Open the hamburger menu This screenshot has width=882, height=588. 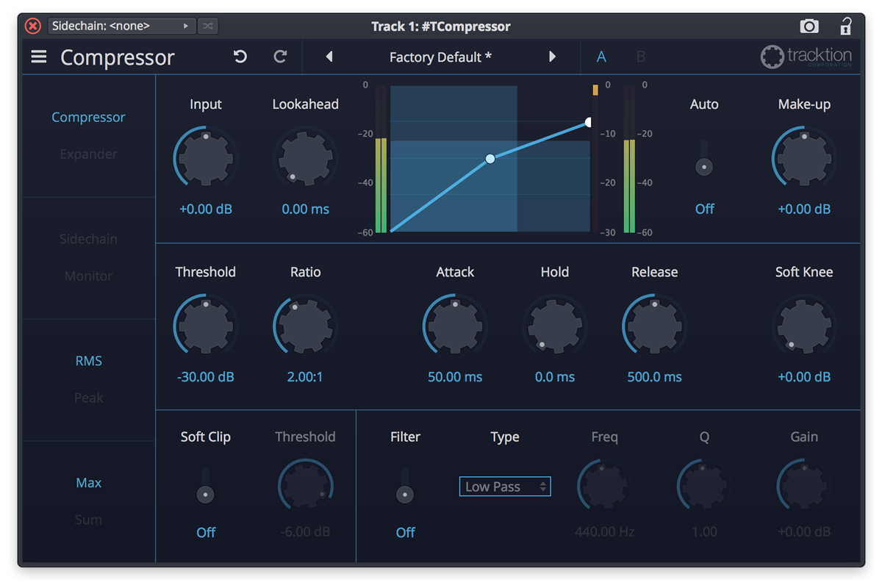(x=38, y=57)
